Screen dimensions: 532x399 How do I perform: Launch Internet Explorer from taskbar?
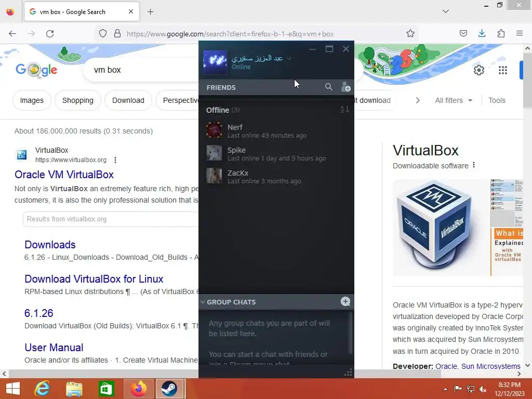(x=42, y=389)
